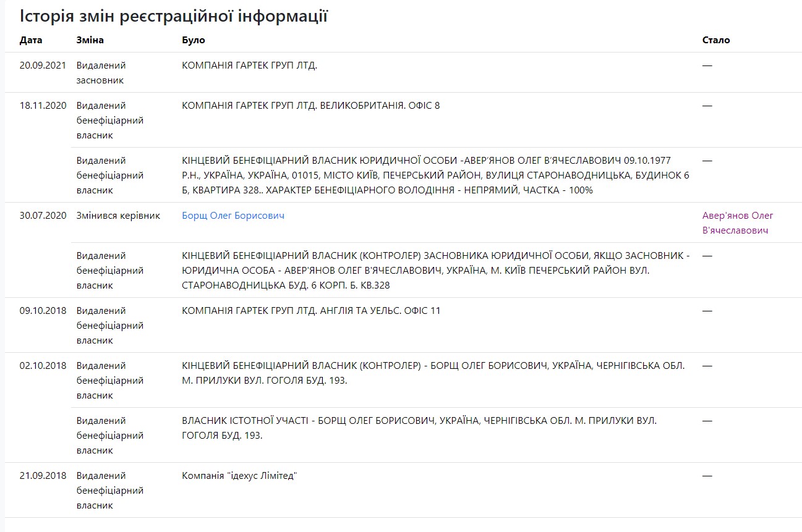
Task: Select the 30.07.2020 date cell
Action: tap(43, 216)
